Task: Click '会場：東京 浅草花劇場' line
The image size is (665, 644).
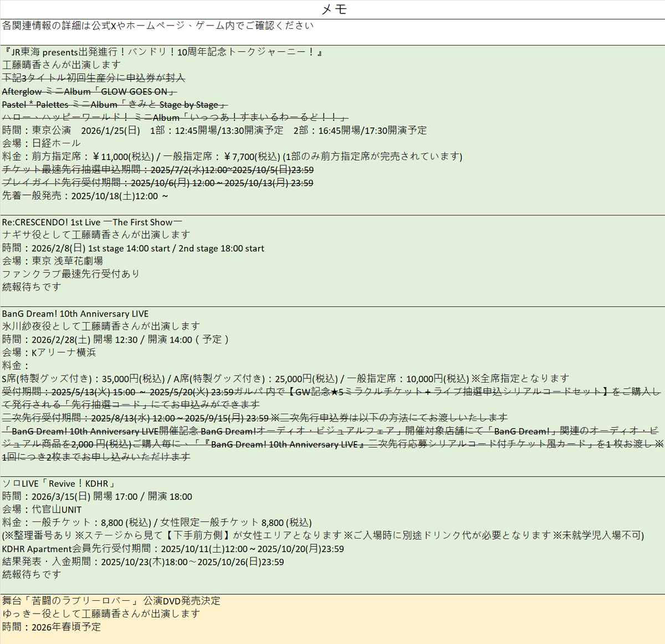Action: coord(53,261)
